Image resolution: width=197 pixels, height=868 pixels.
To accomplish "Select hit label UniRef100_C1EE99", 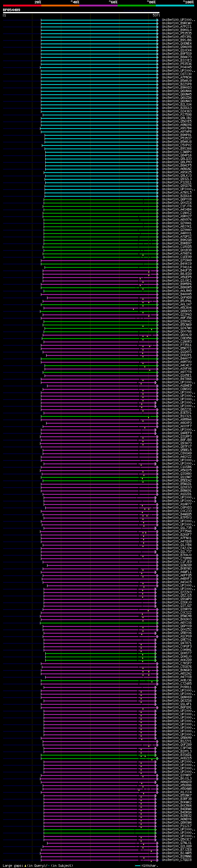I will [x=176, y=257].
